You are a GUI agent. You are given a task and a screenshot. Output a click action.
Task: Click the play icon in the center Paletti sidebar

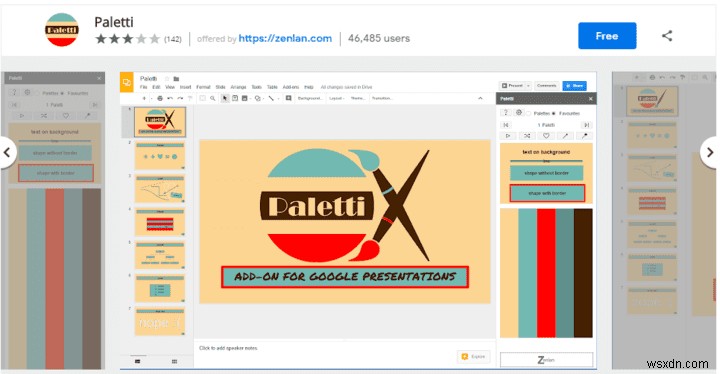coord(508,136)
